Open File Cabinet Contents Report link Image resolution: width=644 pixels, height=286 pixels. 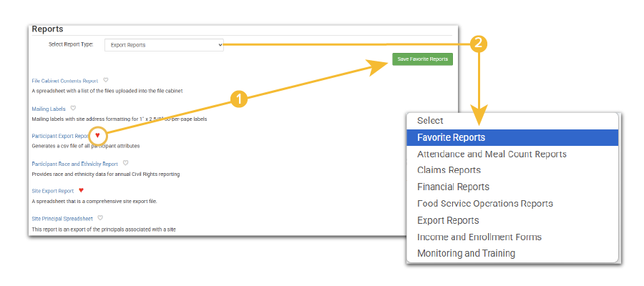pyautogui.click(x=64, y=81)
